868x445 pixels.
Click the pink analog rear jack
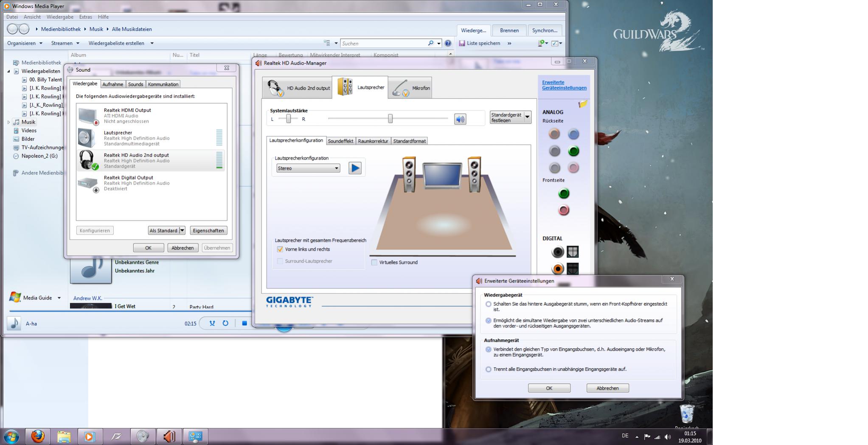click(x=573, y=168)
